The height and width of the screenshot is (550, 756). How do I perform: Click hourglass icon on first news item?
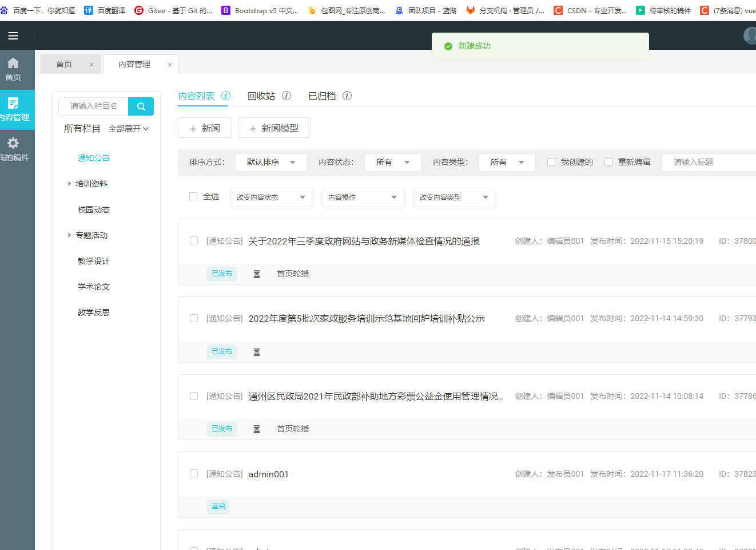coord(257,274)
